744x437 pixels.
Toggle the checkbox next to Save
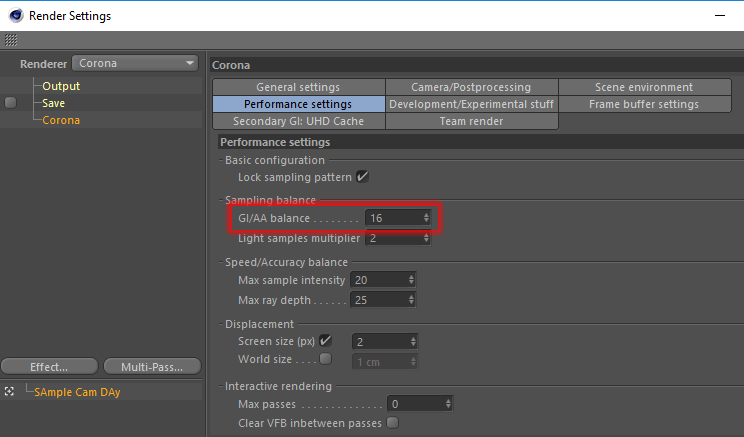(x=10, y=102)
